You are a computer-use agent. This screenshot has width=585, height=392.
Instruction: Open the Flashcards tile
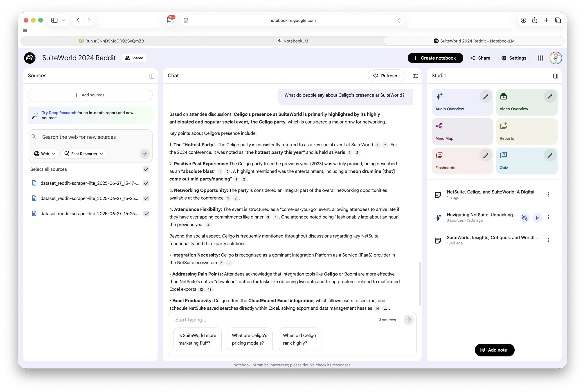462,161
